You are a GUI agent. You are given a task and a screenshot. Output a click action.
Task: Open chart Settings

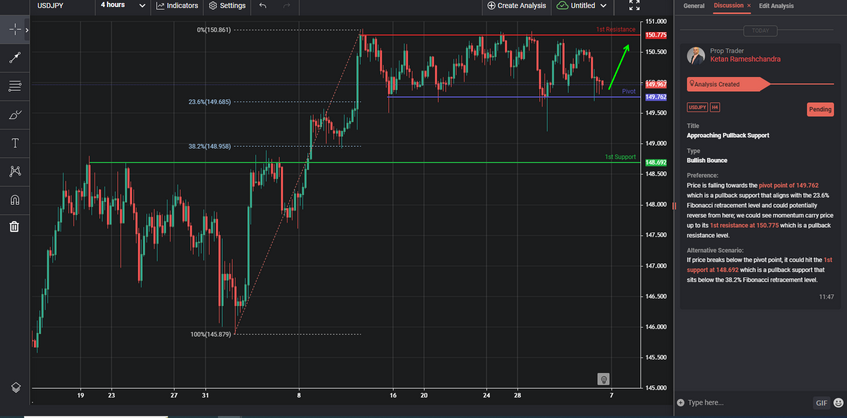[x=227, y=6]
